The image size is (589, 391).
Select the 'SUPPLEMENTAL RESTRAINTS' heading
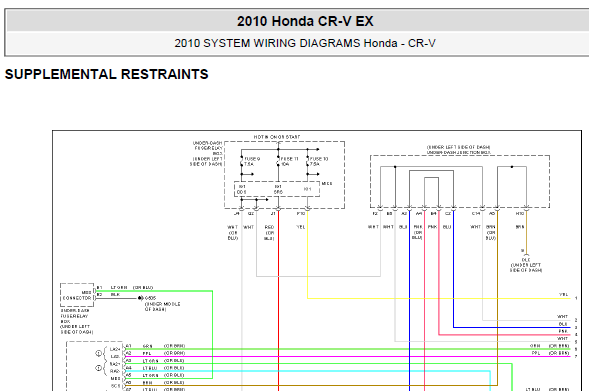[x=106, y=74]
